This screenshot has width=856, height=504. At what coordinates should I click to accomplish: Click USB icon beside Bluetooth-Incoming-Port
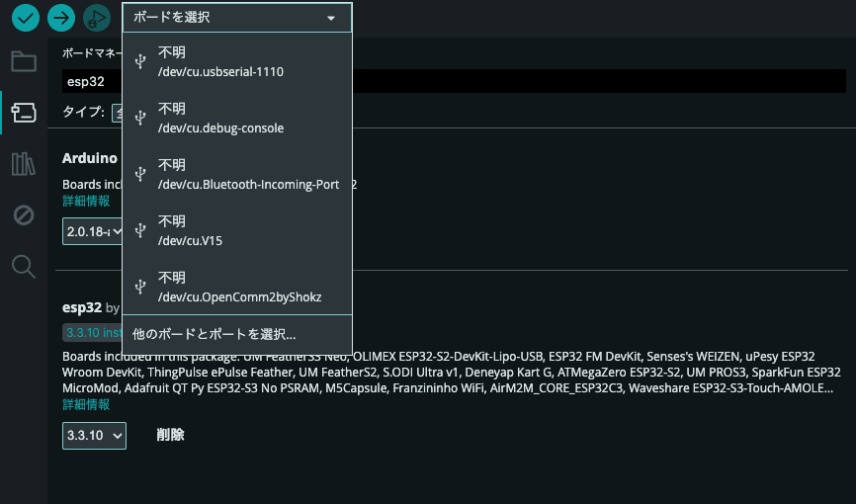pos(140,174)
